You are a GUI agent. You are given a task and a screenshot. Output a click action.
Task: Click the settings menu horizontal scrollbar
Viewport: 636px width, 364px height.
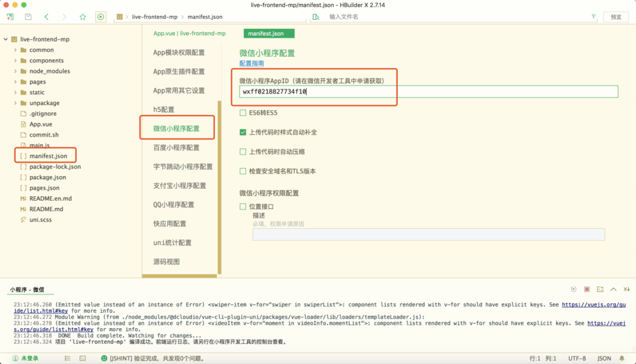point(179,276)
